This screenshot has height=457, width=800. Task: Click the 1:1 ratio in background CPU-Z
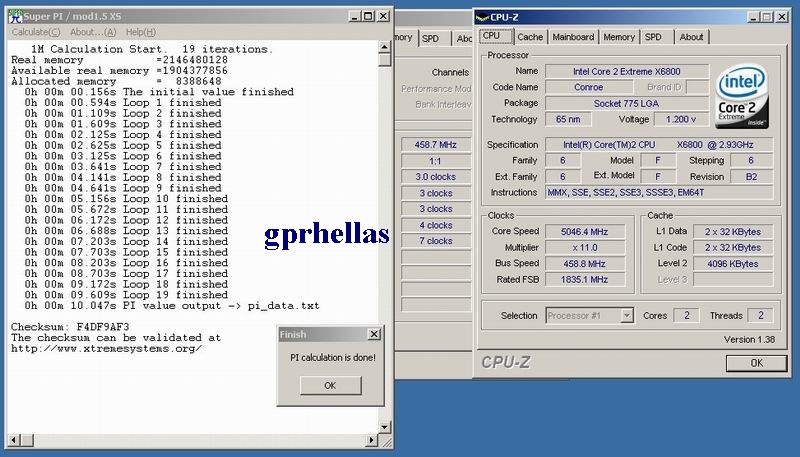(x=436, y=161)
